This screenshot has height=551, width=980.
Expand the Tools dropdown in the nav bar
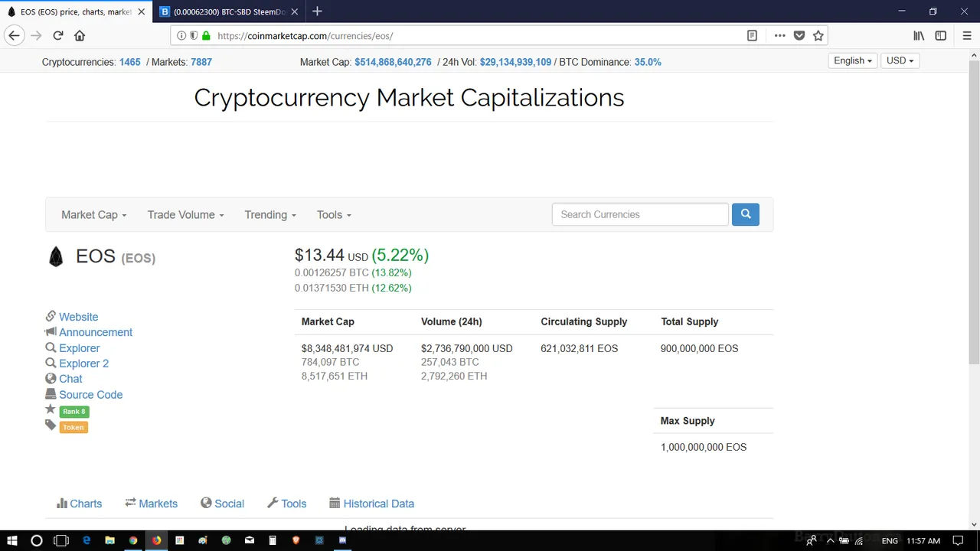tap(334, 215)
